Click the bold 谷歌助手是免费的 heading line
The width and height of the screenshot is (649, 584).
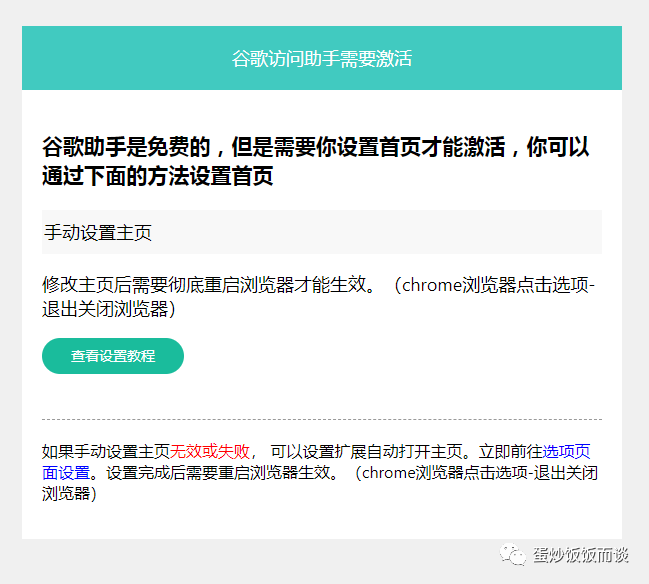(127, 147)
